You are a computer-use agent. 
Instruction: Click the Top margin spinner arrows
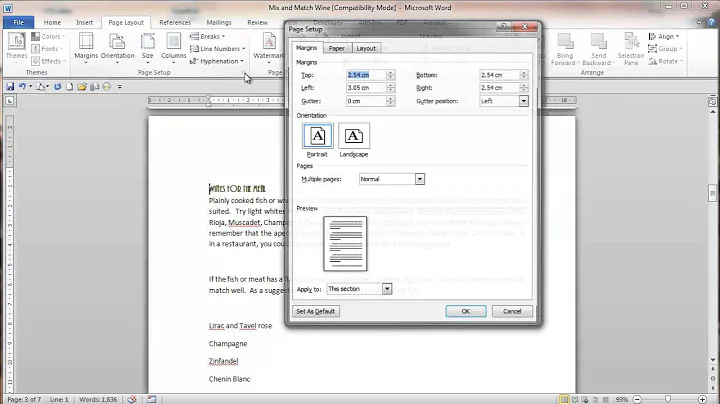390,75
